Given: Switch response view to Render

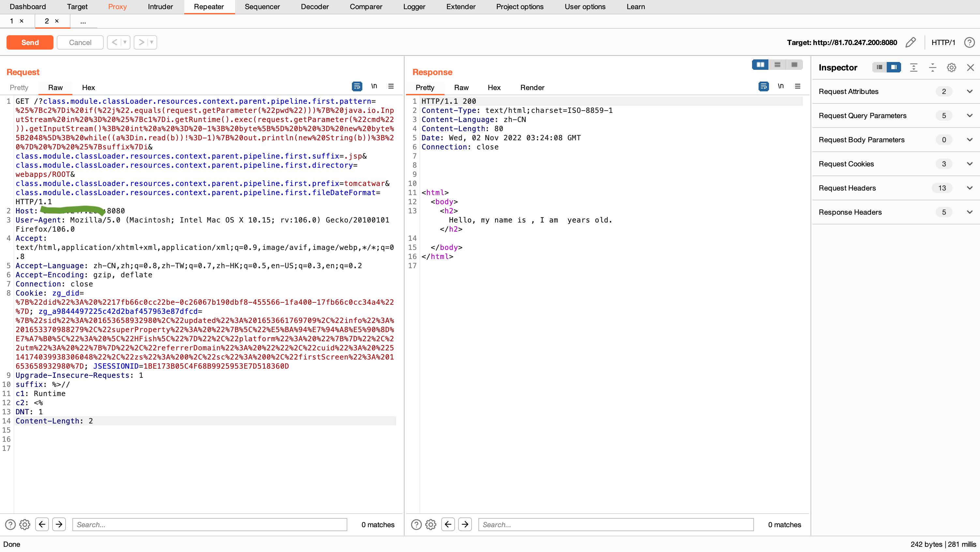Looking at the screenshot, I should point(532,87).
